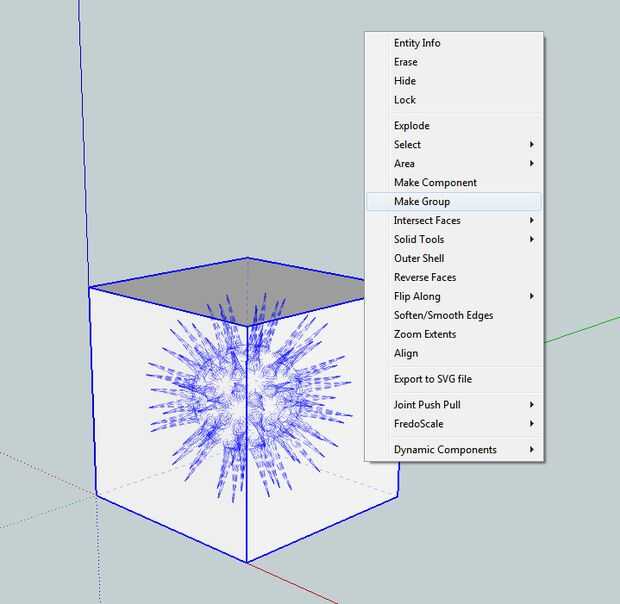
Task: Select Hide in the context menu
Action: pos(454,81)
